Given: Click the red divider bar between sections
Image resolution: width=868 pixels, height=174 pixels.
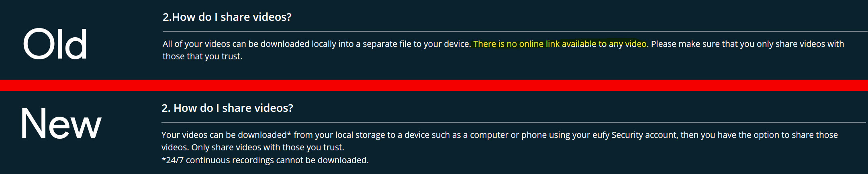Looking at the screenshot, I should click(434, 85).
